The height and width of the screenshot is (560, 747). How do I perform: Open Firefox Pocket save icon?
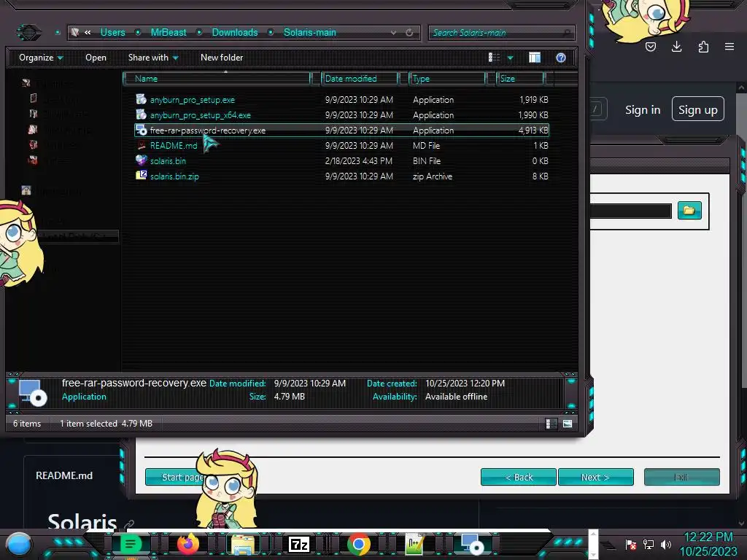pos(650,47)
